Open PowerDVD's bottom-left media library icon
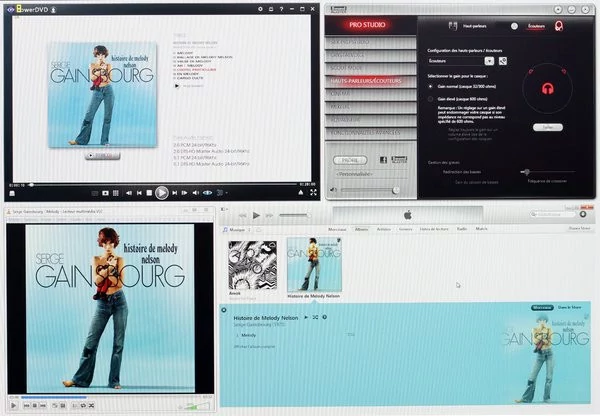Image resolution: width=600 pixels, height=416 pixels. [12, 194]
